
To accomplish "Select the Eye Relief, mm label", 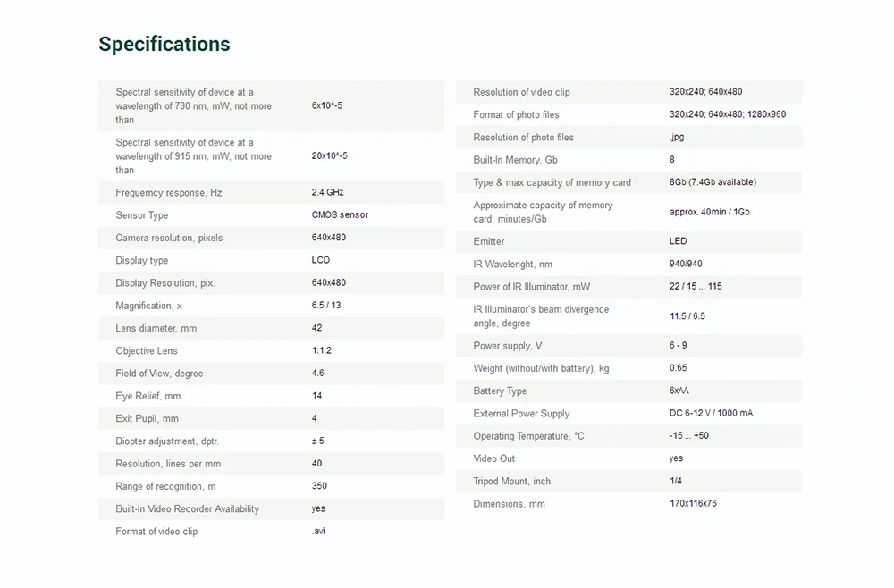I will pos(148,396).
